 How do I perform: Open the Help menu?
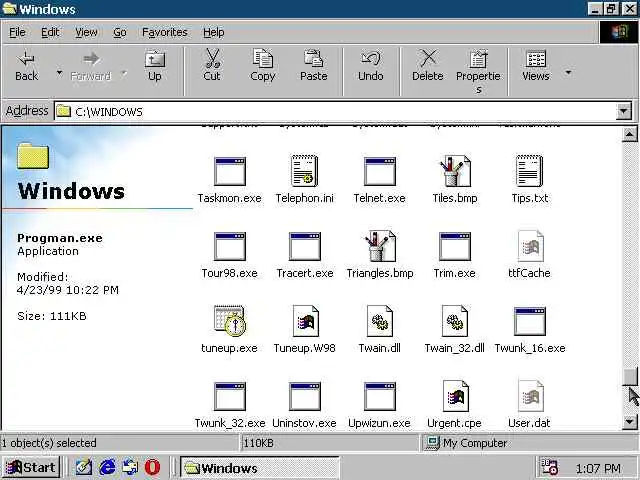pyautogui.click(x=213, y=32)
